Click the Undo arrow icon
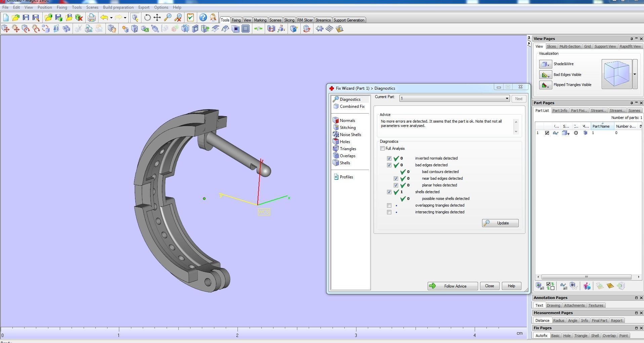The height and width of the screenshot is (343, 644). click(x=104, y=17)
